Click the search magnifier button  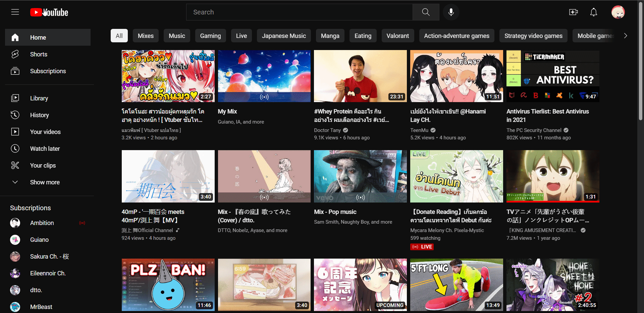click(x=426, y=12)
